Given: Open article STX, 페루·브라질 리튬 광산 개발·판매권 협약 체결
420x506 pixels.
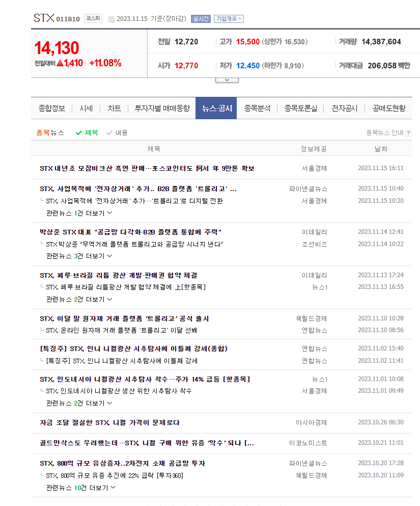Looking at the screenshot, I should point(119,275).
